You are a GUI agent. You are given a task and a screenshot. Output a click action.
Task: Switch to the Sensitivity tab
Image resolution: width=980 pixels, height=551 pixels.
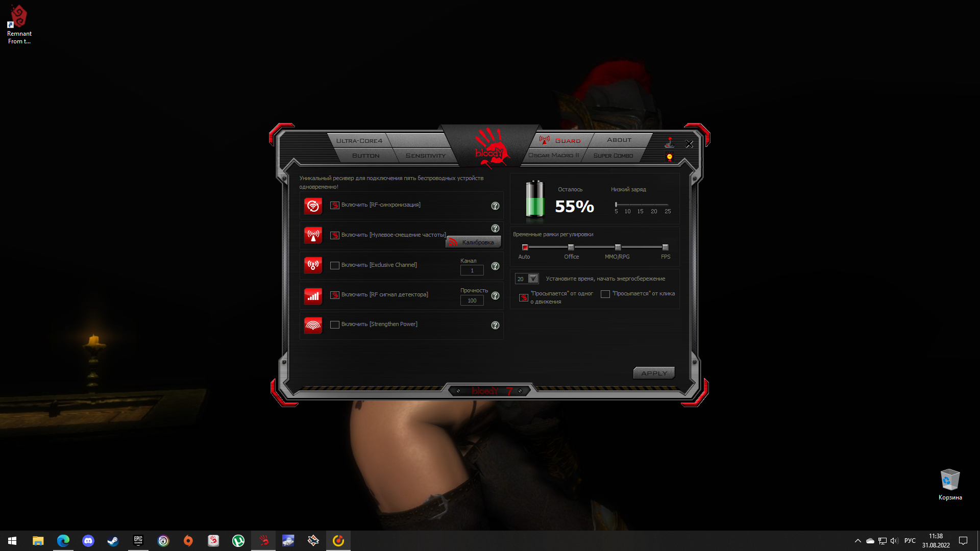tap(425, 156)
